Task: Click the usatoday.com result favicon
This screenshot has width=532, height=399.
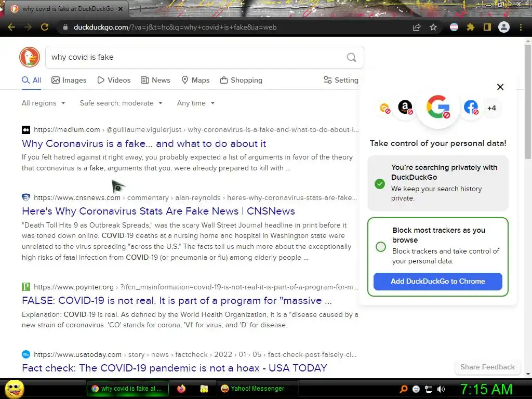Action: click(x=26, y=354)
